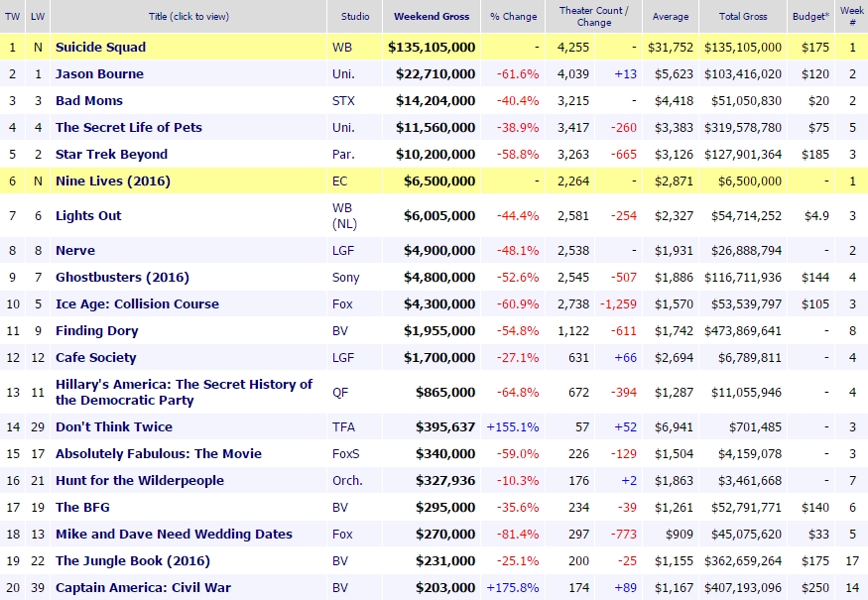Select total gross $319,578,780

click(x=743, y=127)
